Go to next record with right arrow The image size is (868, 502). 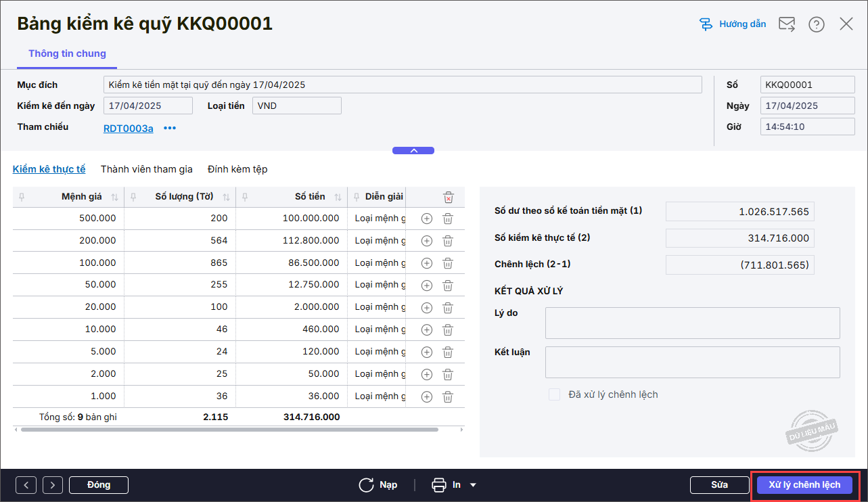click(x=53, y=485)
